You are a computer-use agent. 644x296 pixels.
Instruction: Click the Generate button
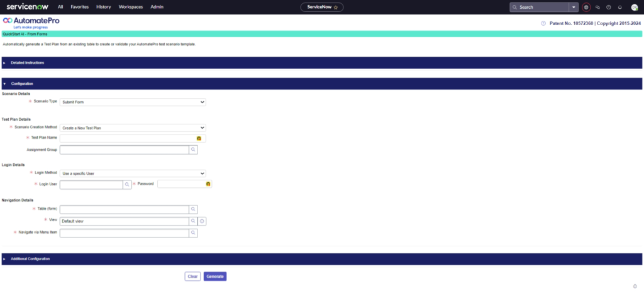click(215, 277)
